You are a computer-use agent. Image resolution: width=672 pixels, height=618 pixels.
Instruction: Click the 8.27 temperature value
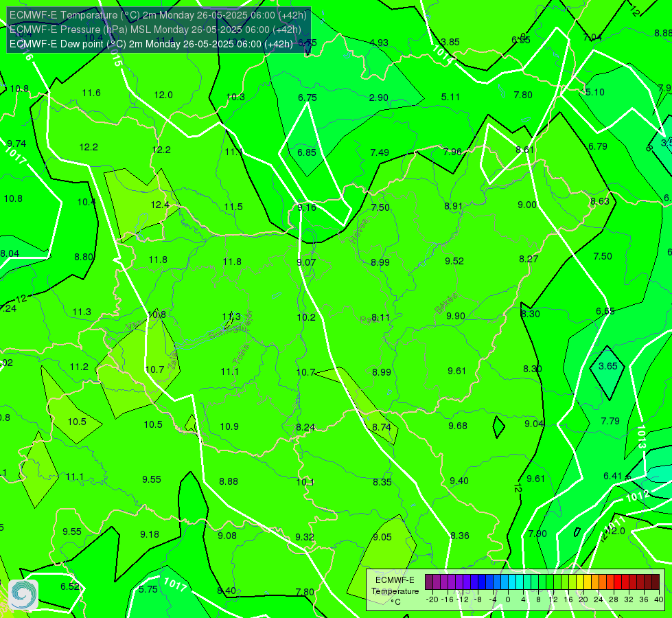529,259
